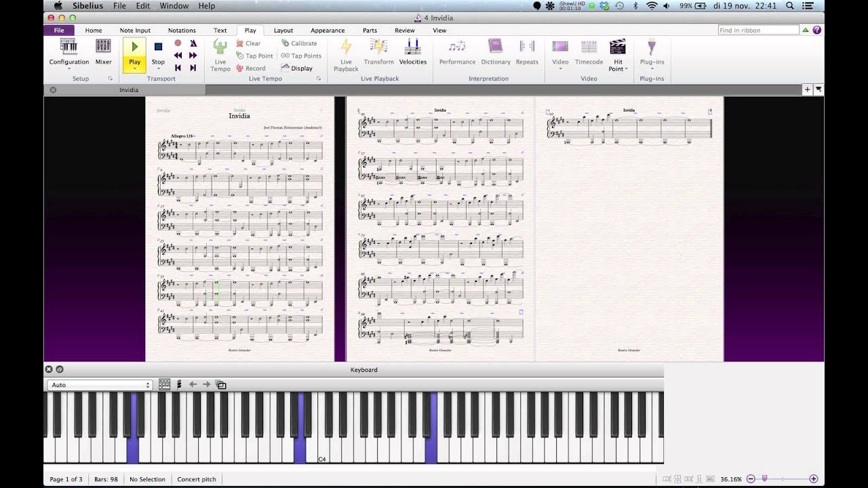Image resolution: width=868 pixels, height=488 pixels.
Task: Click the Find in ribbon search field
Action: tap(759, 30)
